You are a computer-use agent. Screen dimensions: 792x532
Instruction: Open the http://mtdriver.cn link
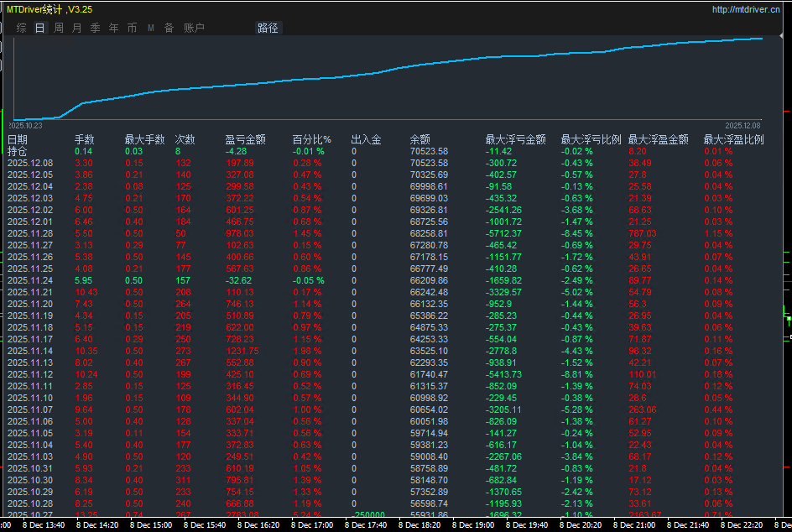(746, 9)
